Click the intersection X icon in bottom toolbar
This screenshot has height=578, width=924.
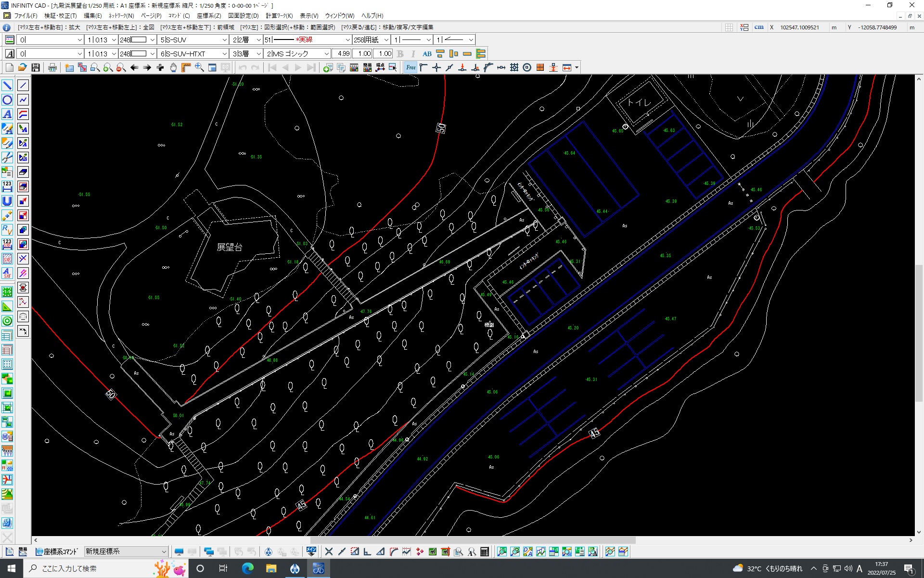329,552
